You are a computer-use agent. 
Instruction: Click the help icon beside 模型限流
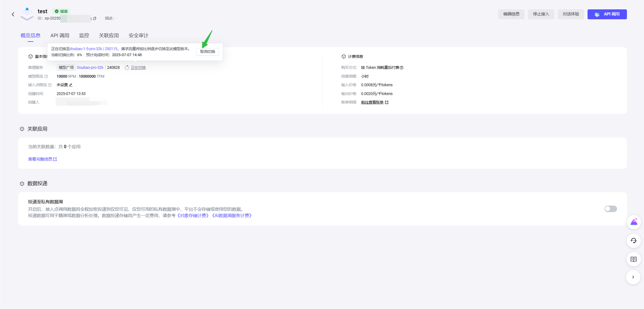click(46, 77)
